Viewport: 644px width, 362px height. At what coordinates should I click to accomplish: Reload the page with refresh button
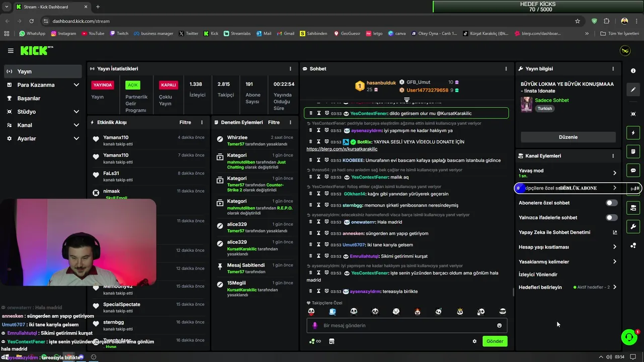[32, 21]
